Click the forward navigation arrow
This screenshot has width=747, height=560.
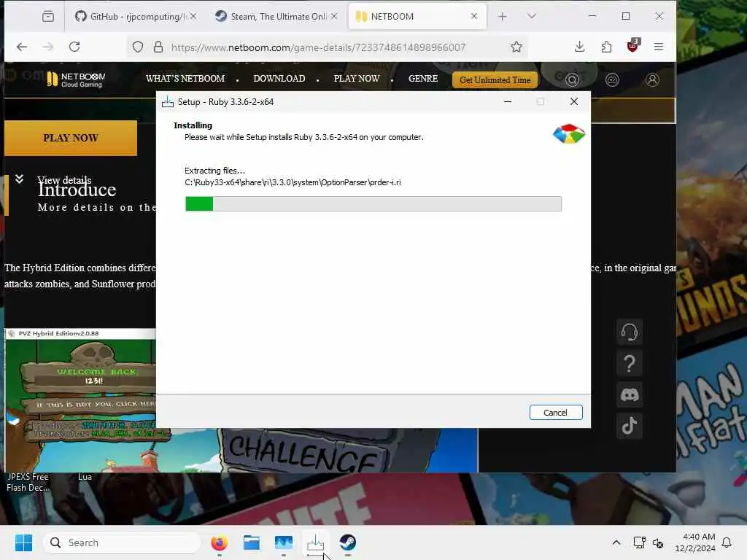[47, 47]
